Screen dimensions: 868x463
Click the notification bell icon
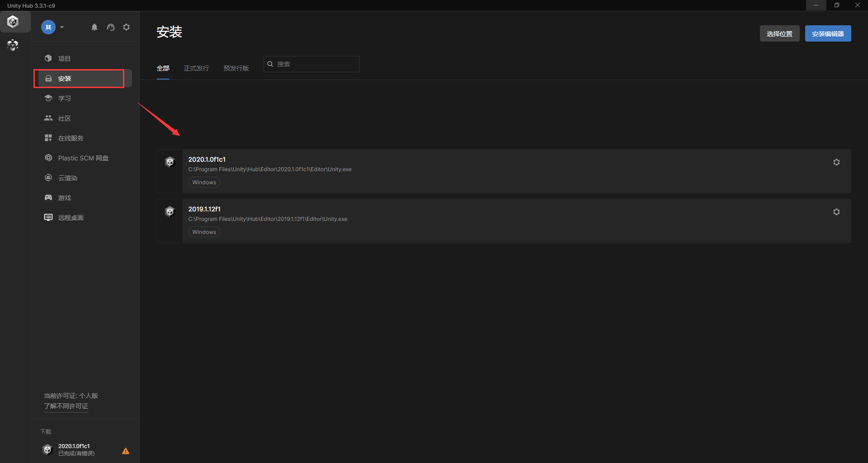[x=94, y=27]
